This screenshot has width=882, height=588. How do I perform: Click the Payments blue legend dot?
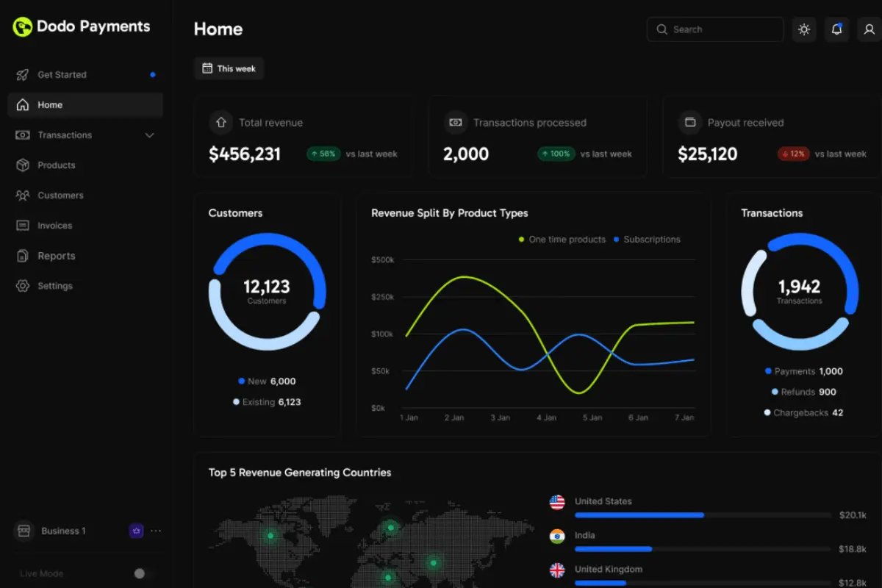(x=768, y=372)
